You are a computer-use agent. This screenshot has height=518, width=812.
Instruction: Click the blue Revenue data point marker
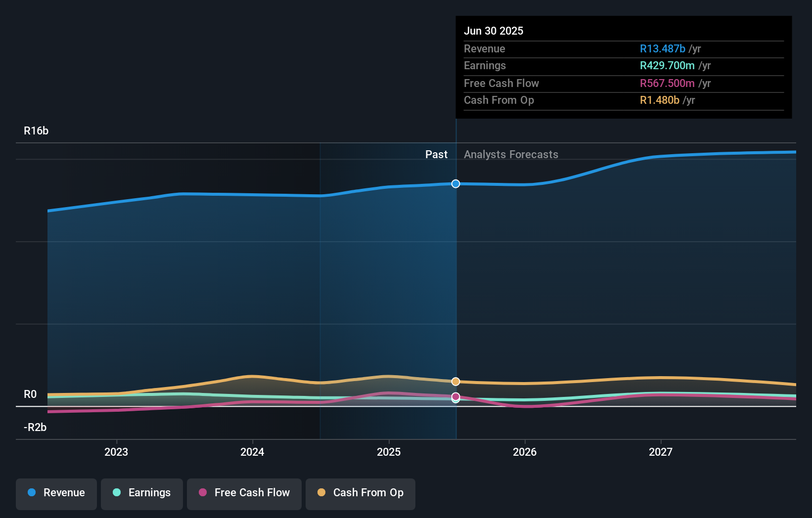[455, 183]
